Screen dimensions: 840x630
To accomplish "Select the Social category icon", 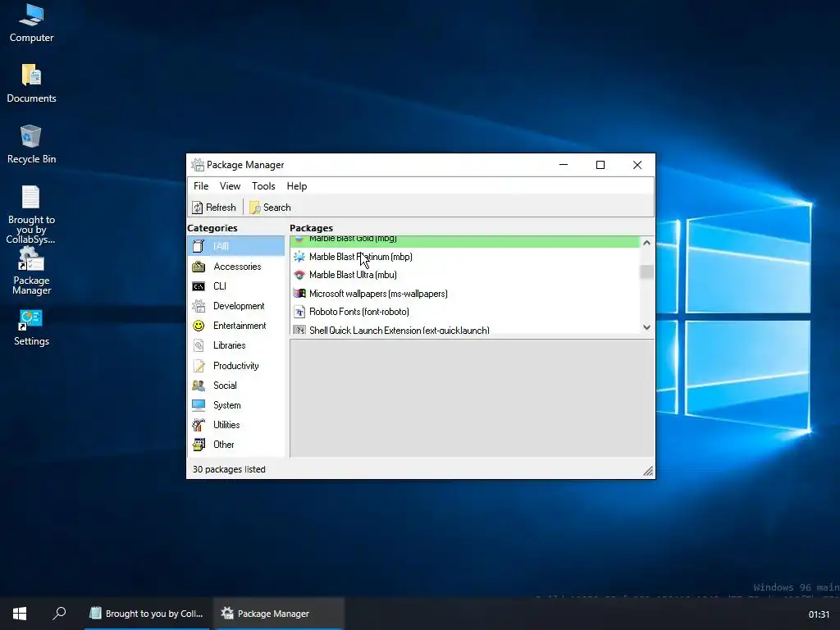I will pyautogui.click(x=199, y=386).
